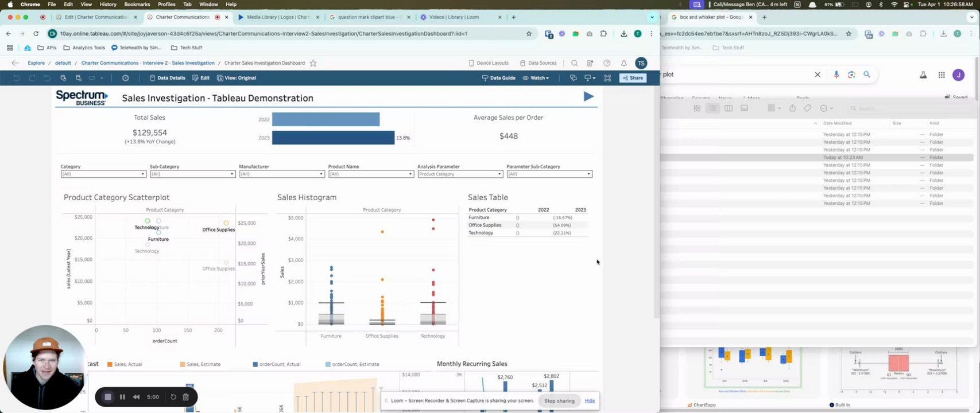Open the Explore breadcrumb link
The width and height of the screenshot is (980, 413).
(x=36, y=63)
